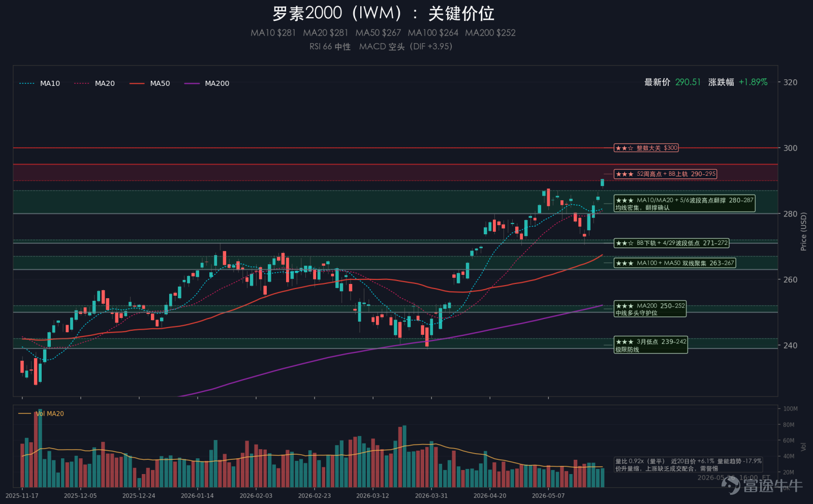Click the 52周高点 + BB上轨 290-295 label
The height and width of the screenshot is (504, 813).
click(x=665, y=174)
